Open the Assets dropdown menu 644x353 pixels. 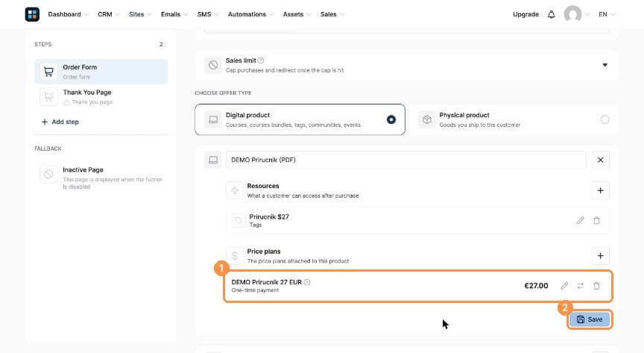(x=297, y=14)
